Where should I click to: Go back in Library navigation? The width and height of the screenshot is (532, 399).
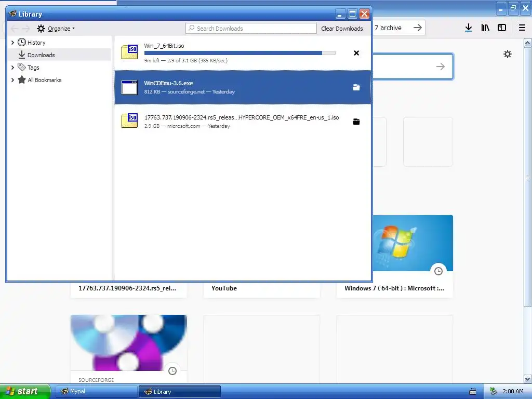click(x=15, y=28)
